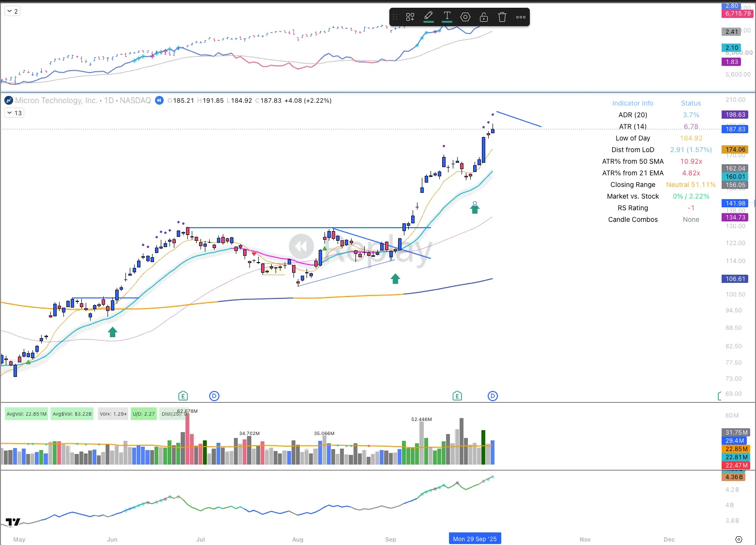Click the 174.06 orange price label
The image size is (756, 545).
735,150
